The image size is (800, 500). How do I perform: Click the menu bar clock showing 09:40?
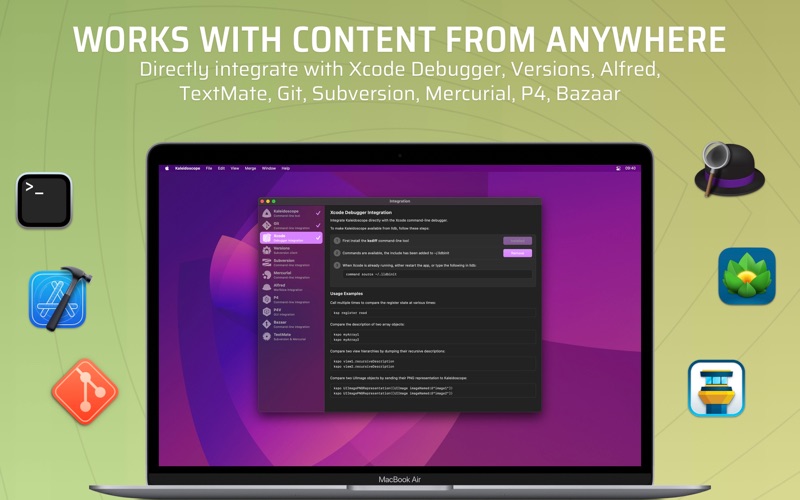pos(631,168)
